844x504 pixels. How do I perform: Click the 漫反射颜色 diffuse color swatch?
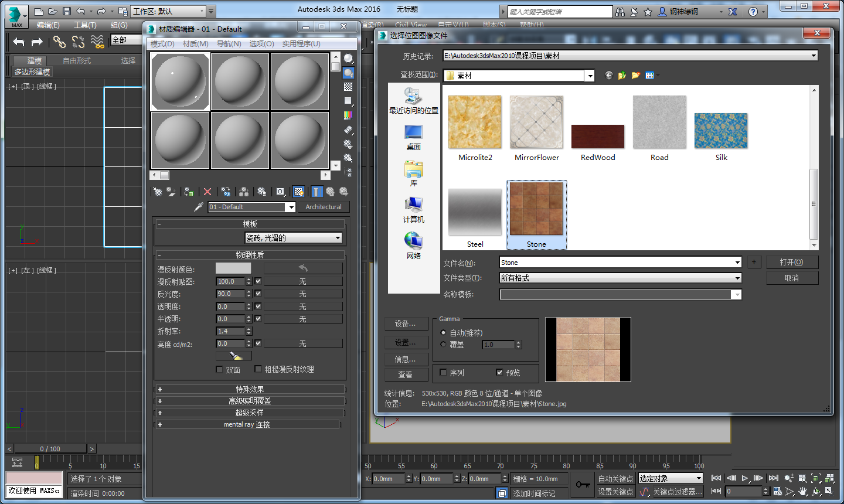(233, 268)
